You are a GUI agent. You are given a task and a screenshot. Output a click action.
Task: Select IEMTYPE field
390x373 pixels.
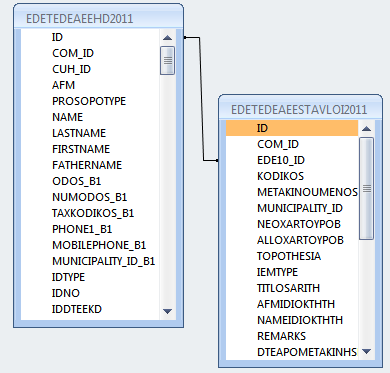(292, 272)
